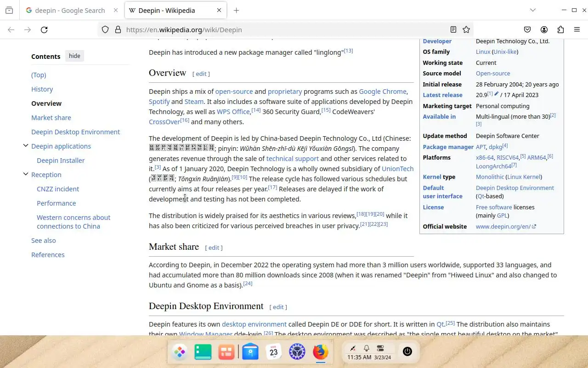588x368 pixels.
Task: Open the Pocket save icon
Action: [x=527, y=29]
